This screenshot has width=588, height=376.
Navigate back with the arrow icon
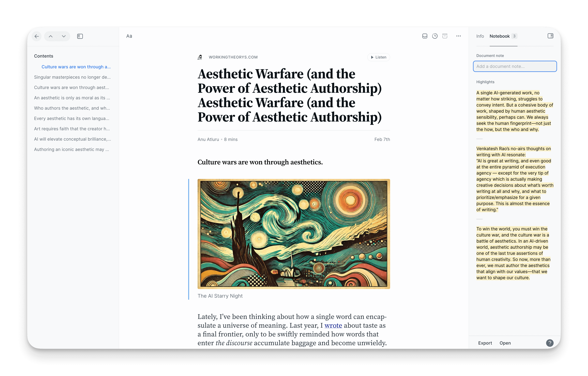point(36,36)
